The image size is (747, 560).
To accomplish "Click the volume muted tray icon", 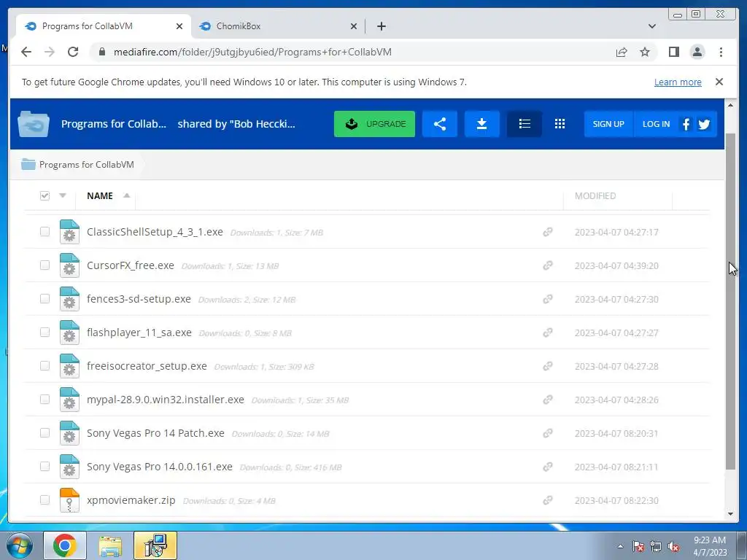I will [673, 546].
